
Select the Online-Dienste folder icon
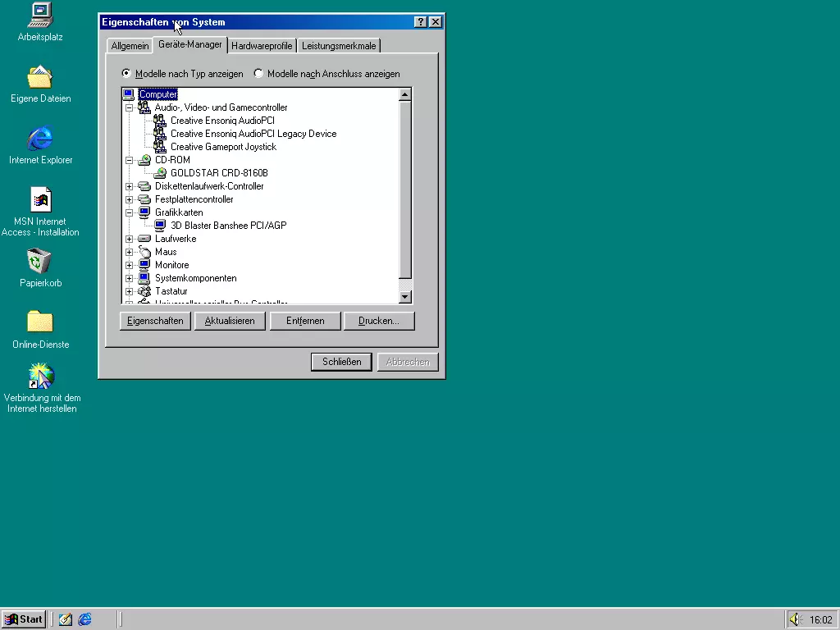pos(40,322)
